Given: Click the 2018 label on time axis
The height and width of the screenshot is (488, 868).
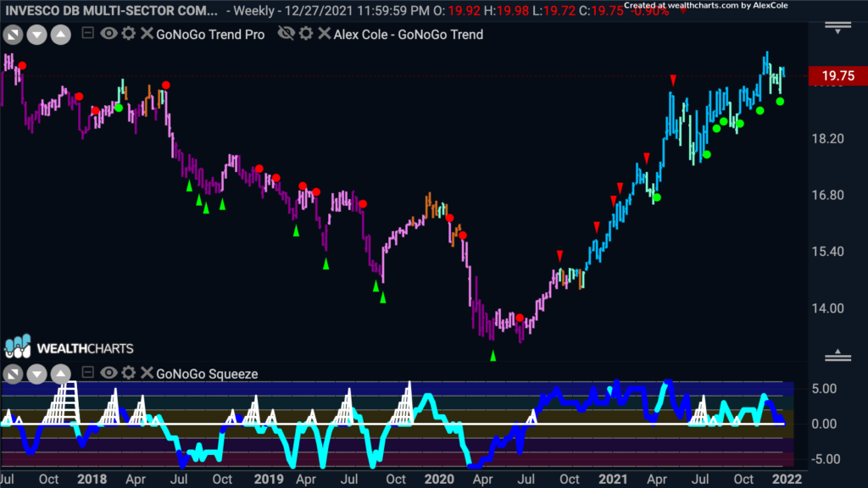Looking at the screenshot, I should coord(92,480).
